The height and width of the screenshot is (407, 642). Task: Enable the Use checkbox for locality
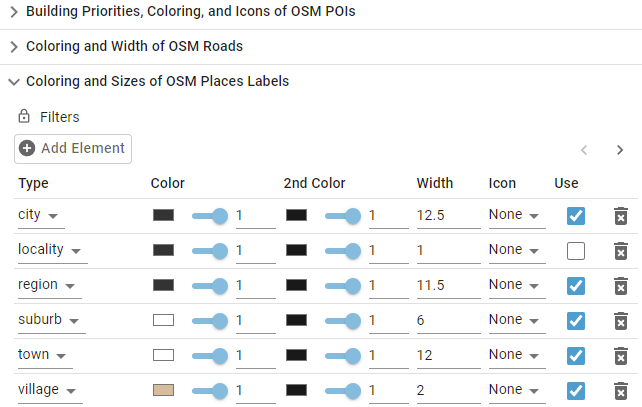click(576, 251)
